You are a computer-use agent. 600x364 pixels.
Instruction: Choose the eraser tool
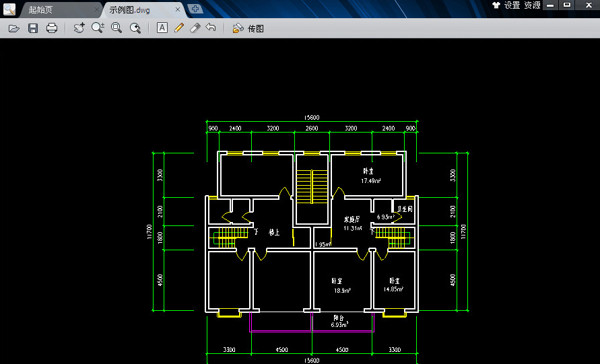195,28
